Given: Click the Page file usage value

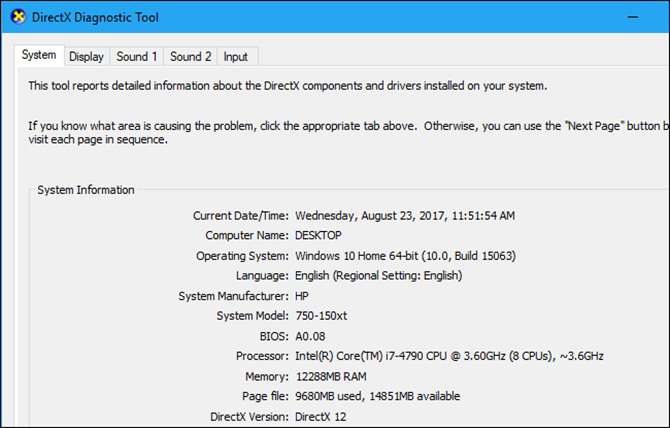Looking at the screenshot, I should pyautogui.click(x=377, y=396).
